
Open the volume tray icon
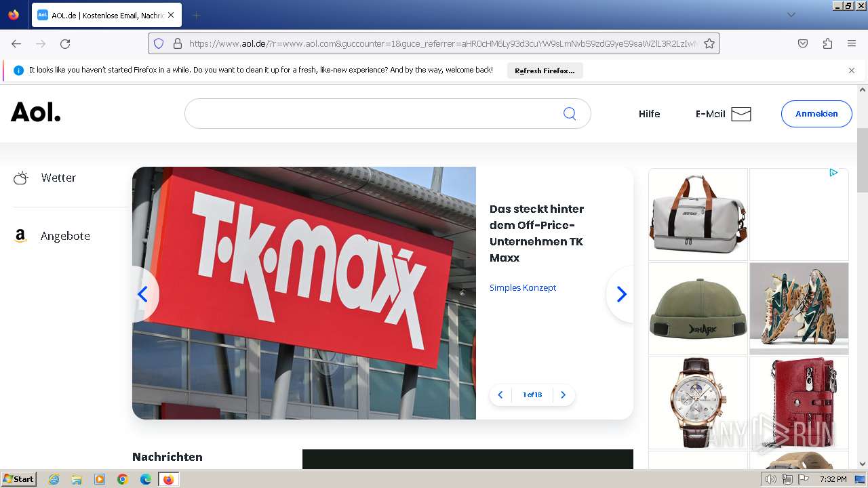(x=770, y=479)
